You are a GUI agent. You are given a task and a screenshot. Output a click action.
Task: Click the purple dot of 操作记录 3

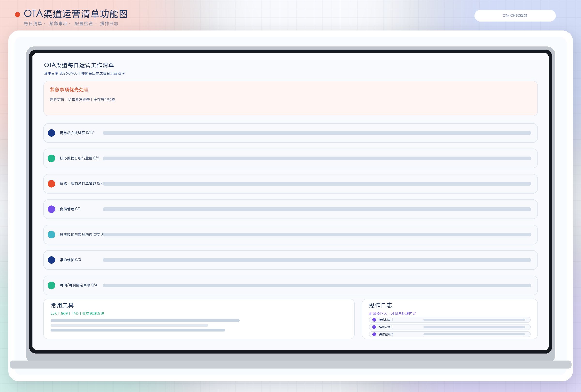pyautogui.click(x=374, y=334)
